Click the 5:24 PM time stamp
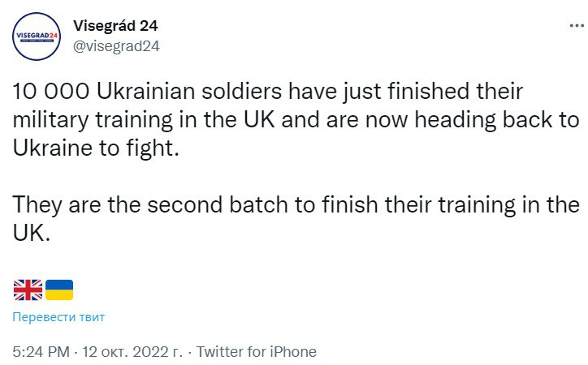Viewport: 588px width, 365px height. coord(41,352)
